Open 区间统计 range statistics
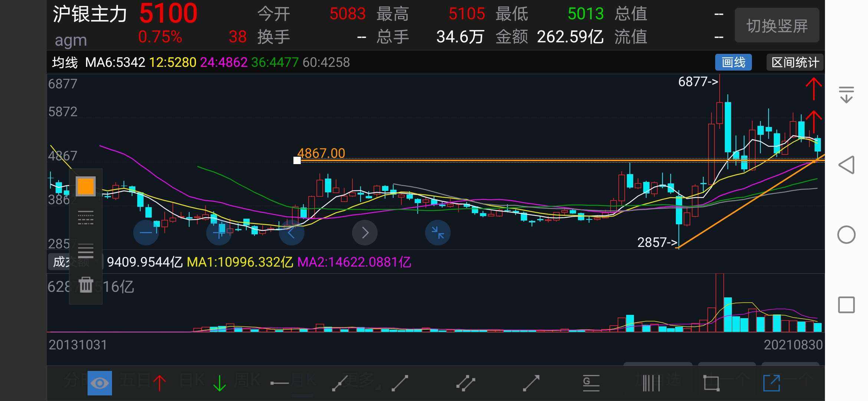This screenshot has width=868, height=401. 795,62
